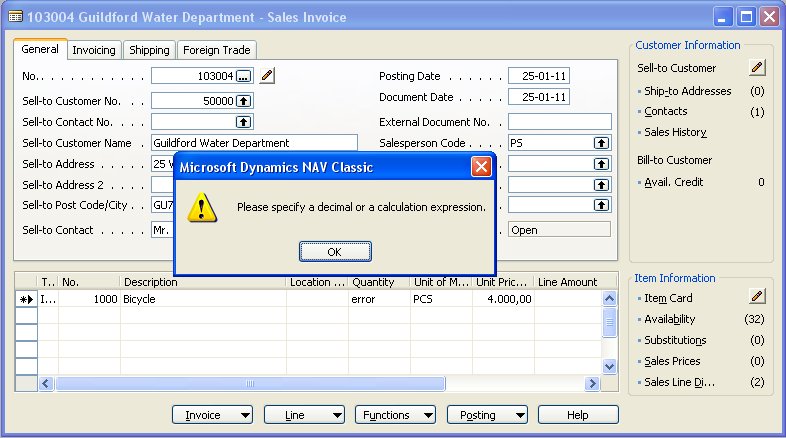The height and width of the screenshot is (438, 786).
Task: Edit Sell-to Customer with pencil icon
Action: [x=757, y=67]
